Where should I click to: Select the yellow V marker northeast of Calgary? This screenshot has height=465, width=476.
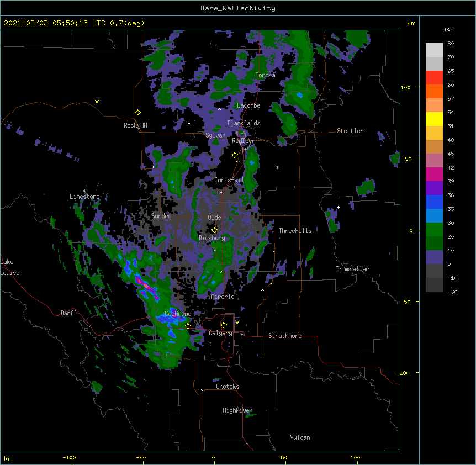[237, 323]
